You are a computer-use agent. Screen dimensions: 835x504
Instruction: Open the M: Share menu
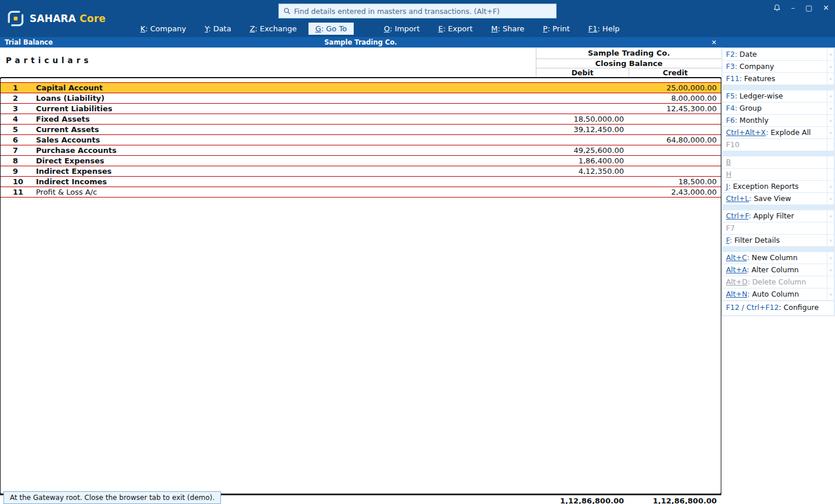tap(508, 29)
